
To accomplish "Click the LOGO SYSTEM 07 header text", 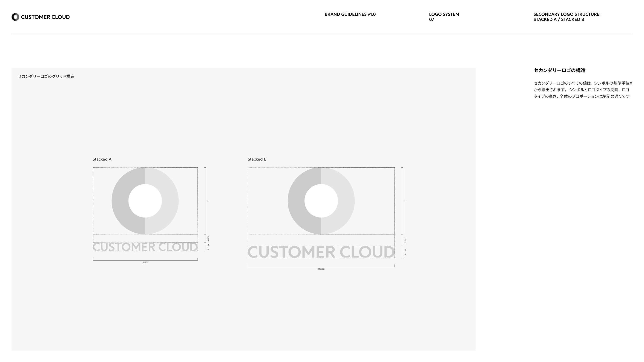I will click(x=444, y=17).
